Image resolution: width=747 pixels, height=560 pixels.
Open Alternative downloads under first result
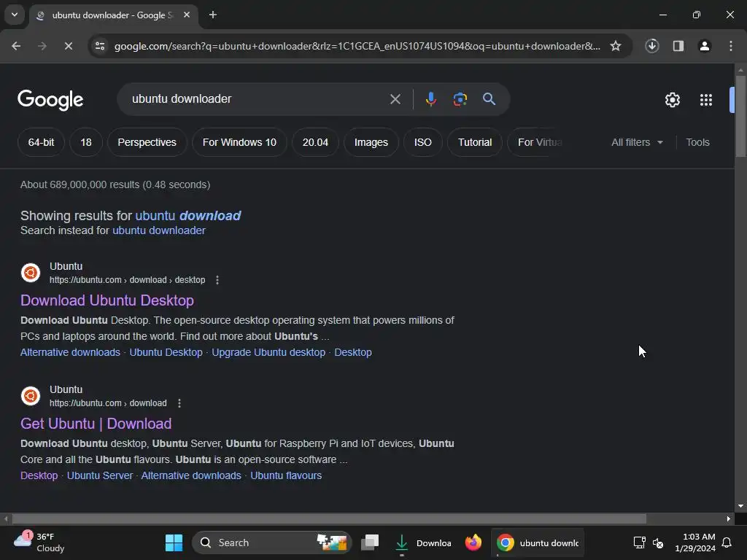pyautogui.click(x=70, y=352)
